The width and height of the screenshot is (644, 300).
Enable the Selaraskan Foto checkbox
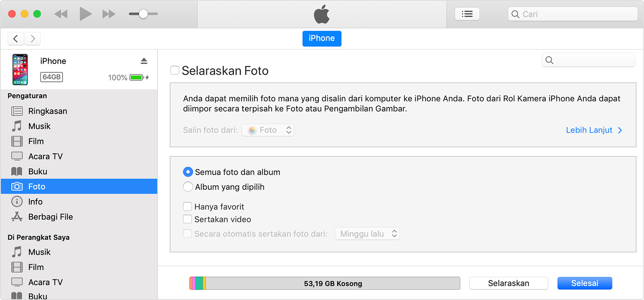pyautogui.click(x=175, y=70)
